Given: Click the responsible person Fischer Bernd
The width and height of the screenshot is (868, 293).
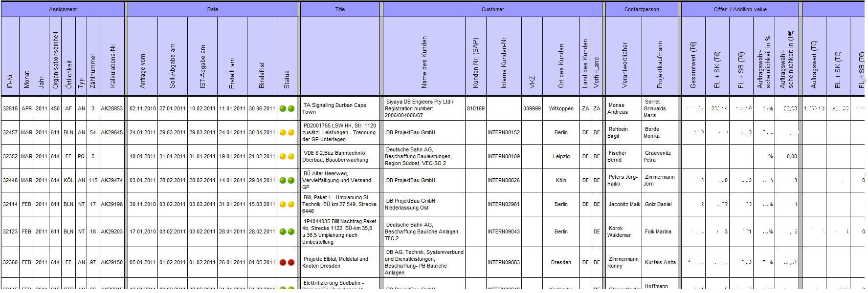Looking at the screenshot, I should pos(617,156).
